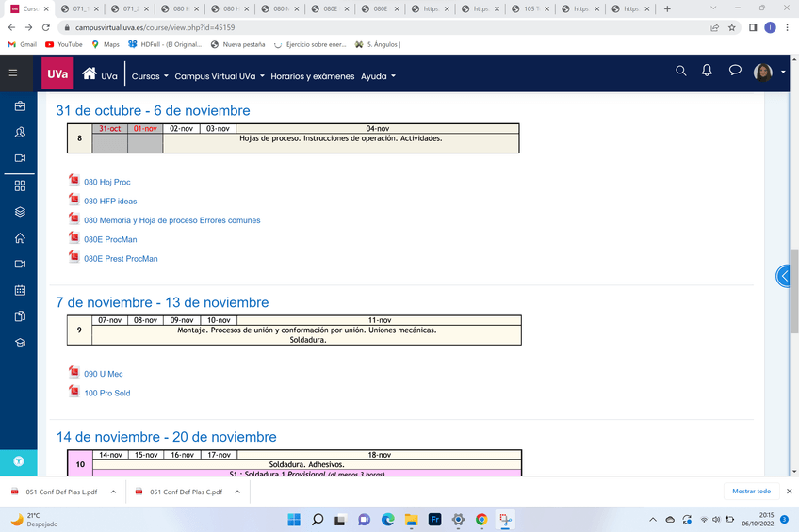Open notifications bell

(707, 71)
